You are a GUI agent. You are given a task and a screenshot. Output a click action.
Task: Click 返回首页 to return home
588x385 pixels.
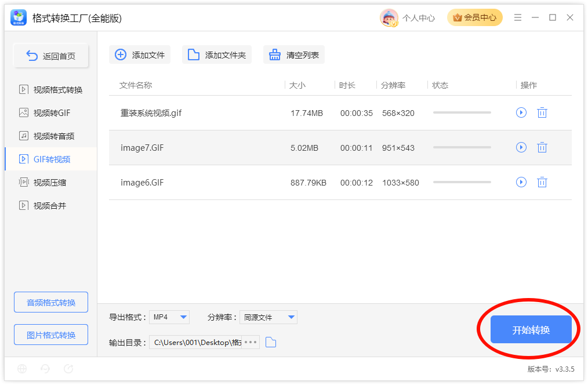(x=51, y=56)
